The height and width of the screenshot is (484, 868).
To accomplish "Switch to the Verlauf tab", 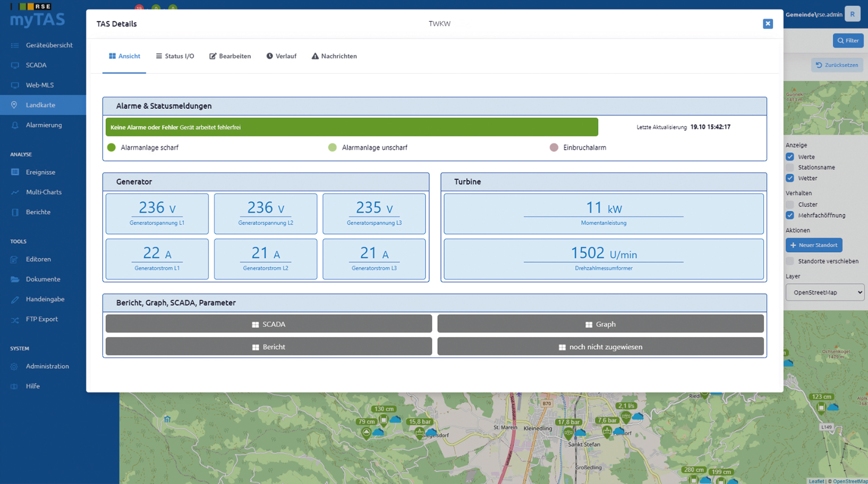I will tap(282, 56).
